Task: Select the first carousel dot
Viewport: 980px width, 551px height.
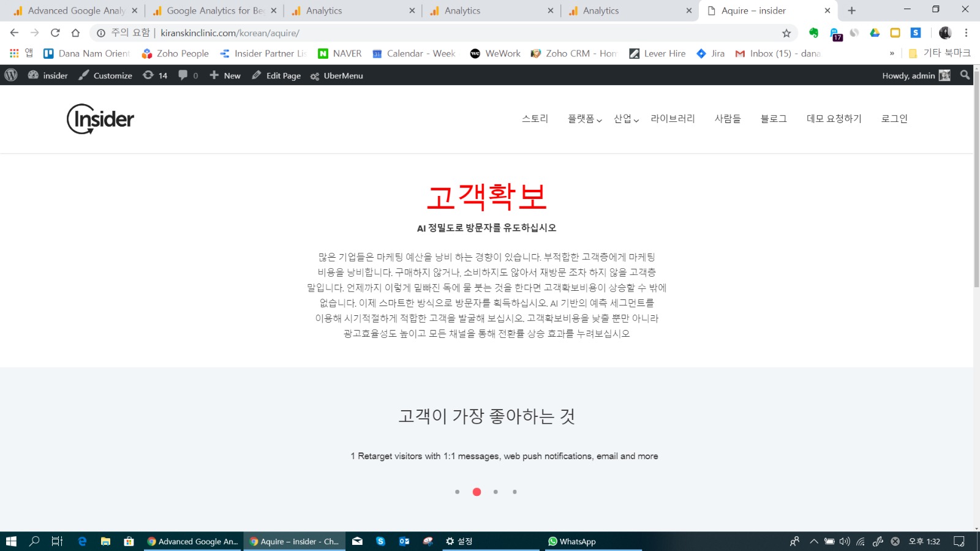Action: click(x=457, y=492)
